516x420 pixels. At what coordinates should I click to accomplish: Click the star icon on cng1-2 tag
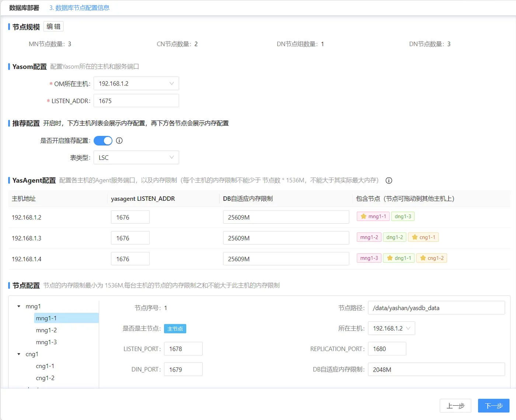coord(423,258)
